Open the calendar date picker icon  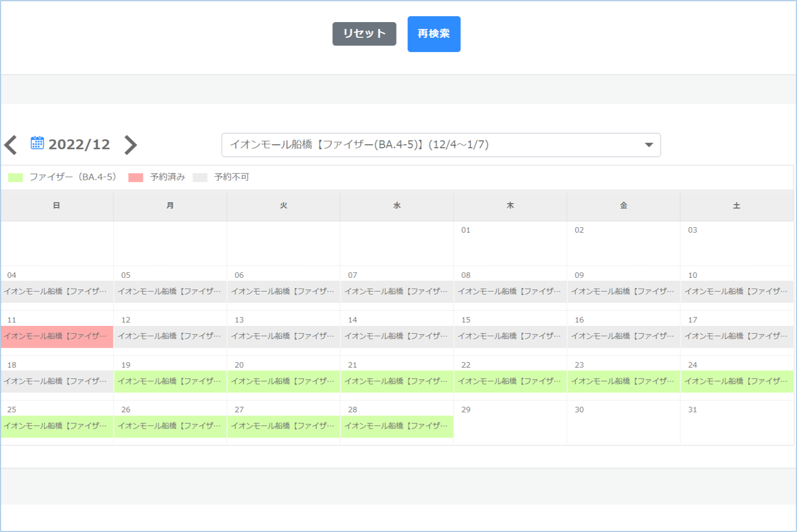37,143
